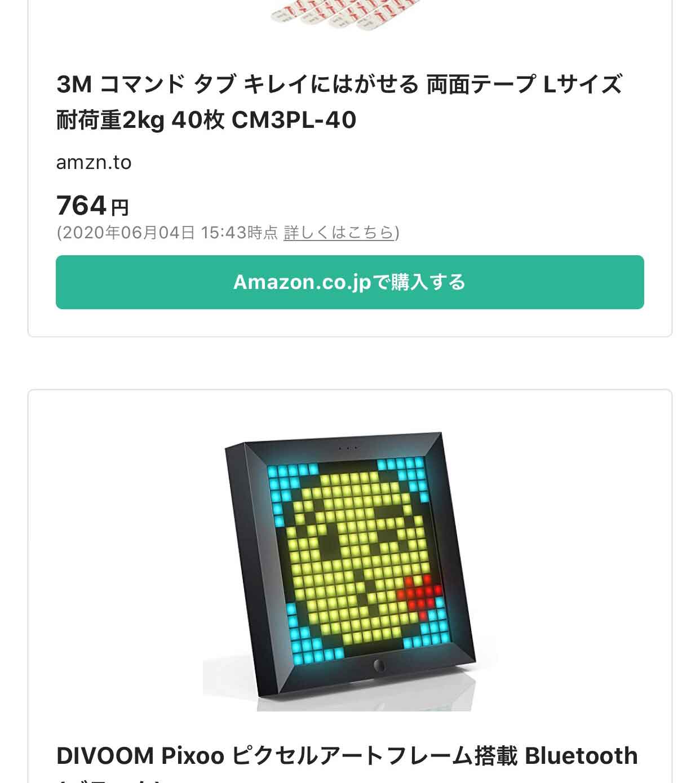Click the 円 currency symbol after 764
Viewport: 700px width, 783px height.
tap(120, 208)
